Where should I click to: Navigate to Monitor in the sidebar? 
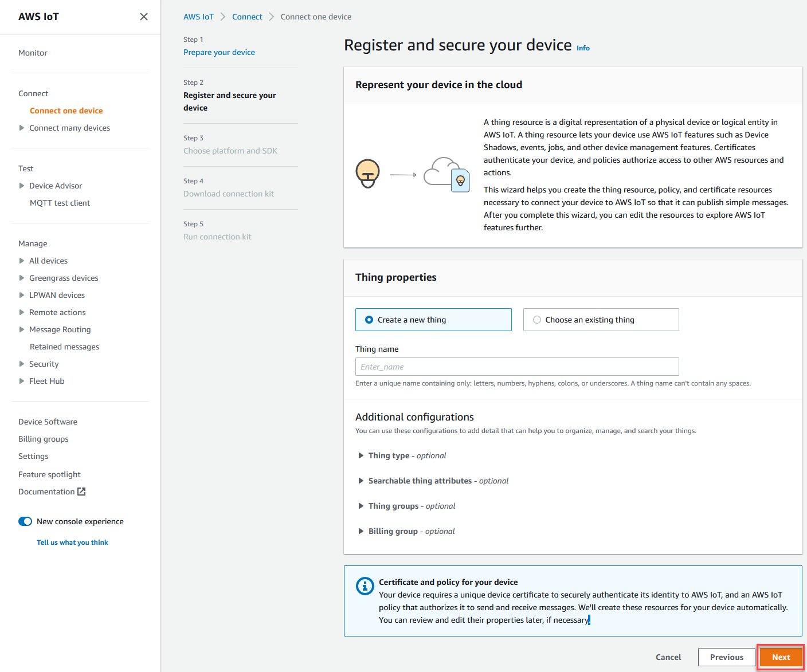(x=33, y=53)
